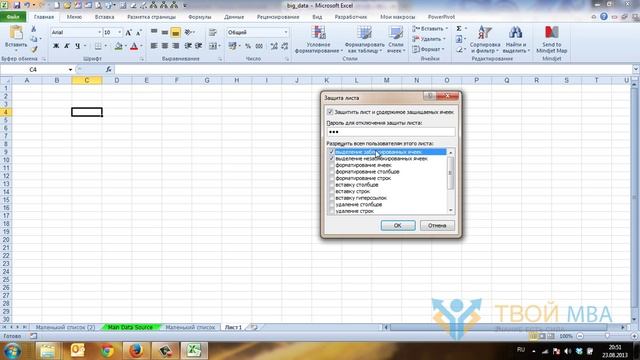Viewport: 640px width, 360px height.
Task: Open 'Форматировать как таблицу' dropdown
Action: [x=364, y=39]
